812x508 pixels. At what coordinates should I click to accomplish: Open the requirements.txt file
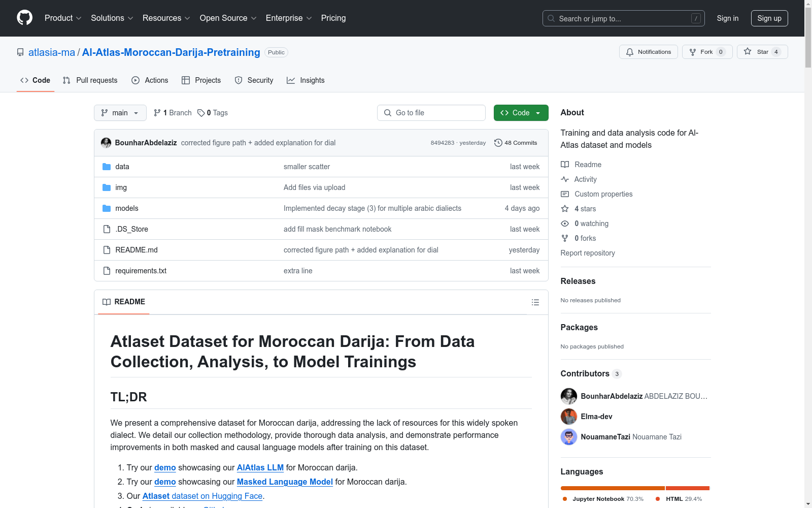(141, 271)
